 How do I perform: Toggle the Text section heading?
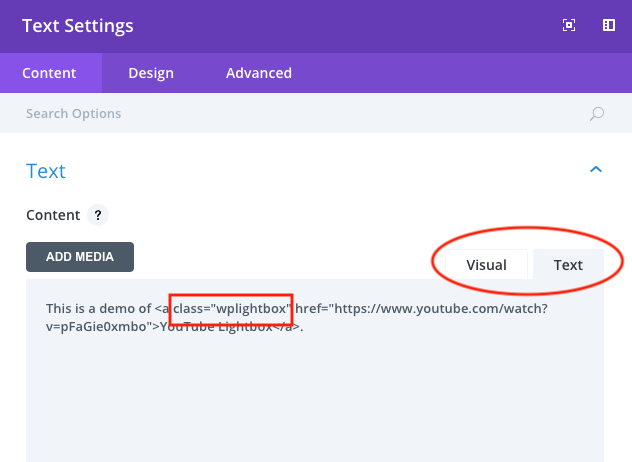(46, 171)
